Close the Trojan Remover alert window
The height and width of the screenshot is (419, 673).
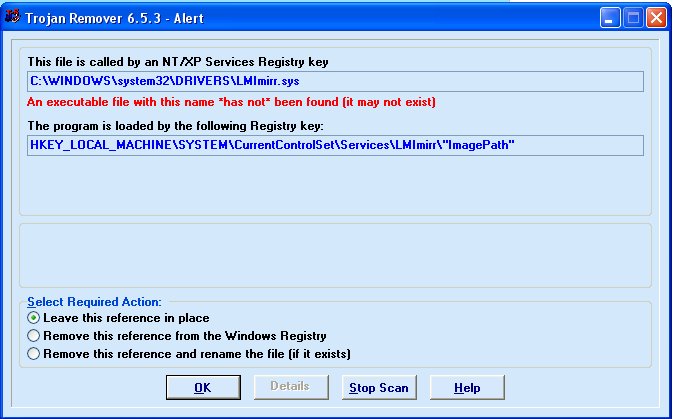coord(656,18)
